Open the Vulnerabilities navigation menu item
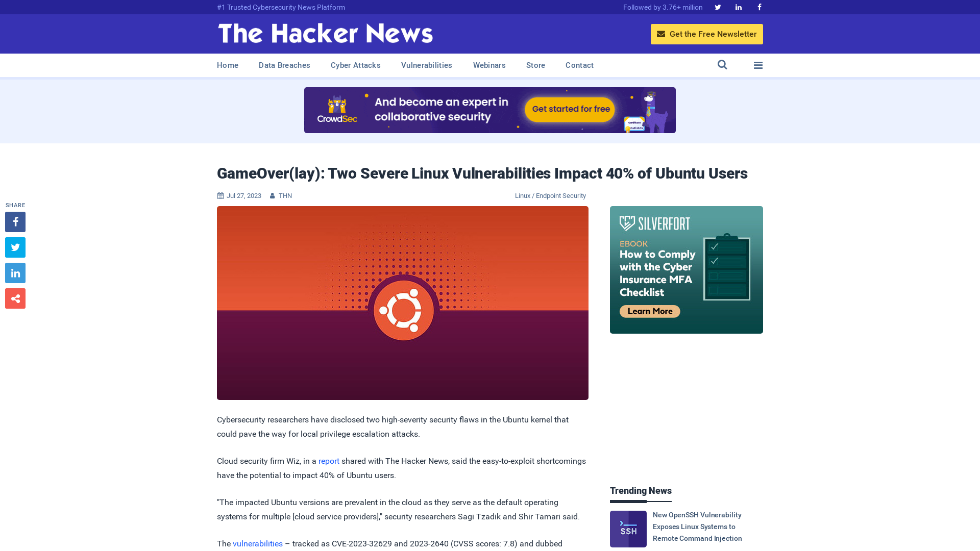 pyautogui.click(x=427, y=65)
